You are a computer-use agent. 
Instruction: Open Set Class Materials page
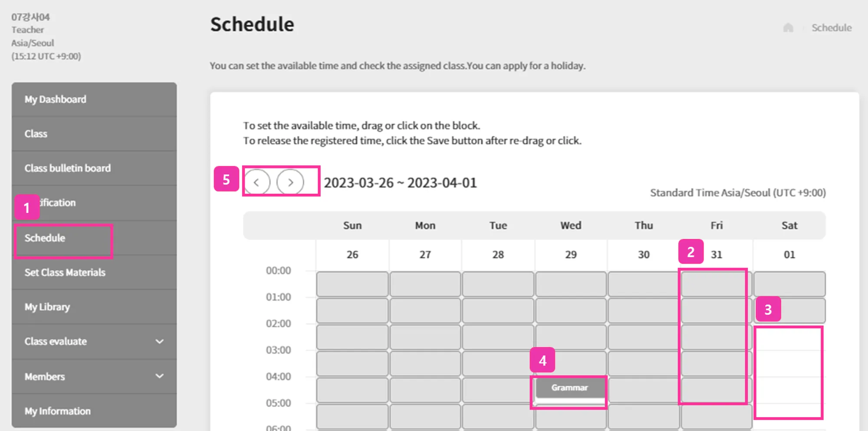[65, 272]
